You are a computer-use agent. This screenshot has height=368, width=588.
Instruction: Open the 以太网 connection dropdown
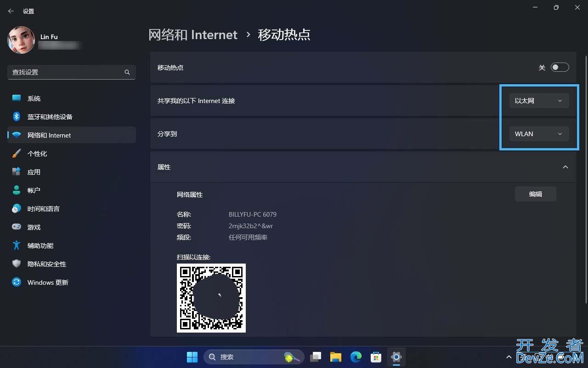539,101
